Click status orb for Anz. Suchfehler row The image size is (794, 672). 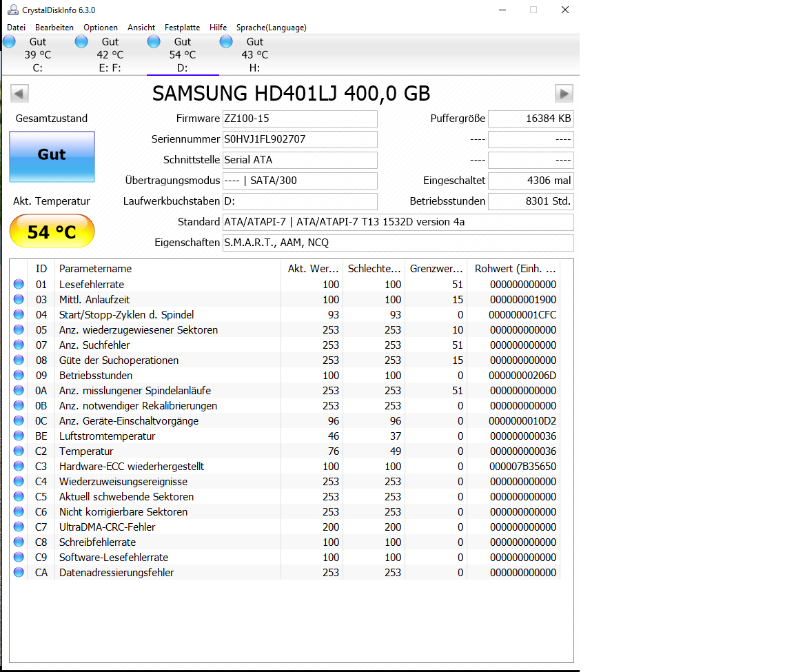point(19,345)
